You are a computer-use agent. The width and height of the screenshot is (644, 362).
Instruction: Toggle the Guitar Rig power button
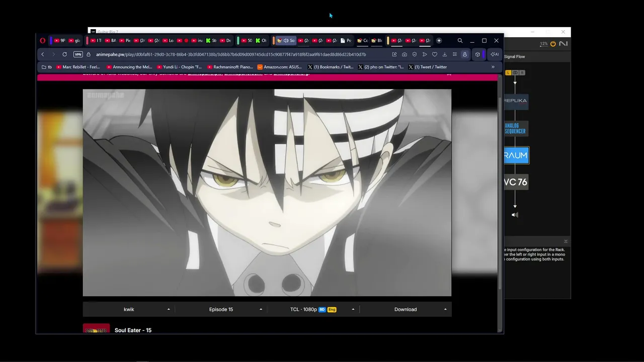[x=553, y=44]
